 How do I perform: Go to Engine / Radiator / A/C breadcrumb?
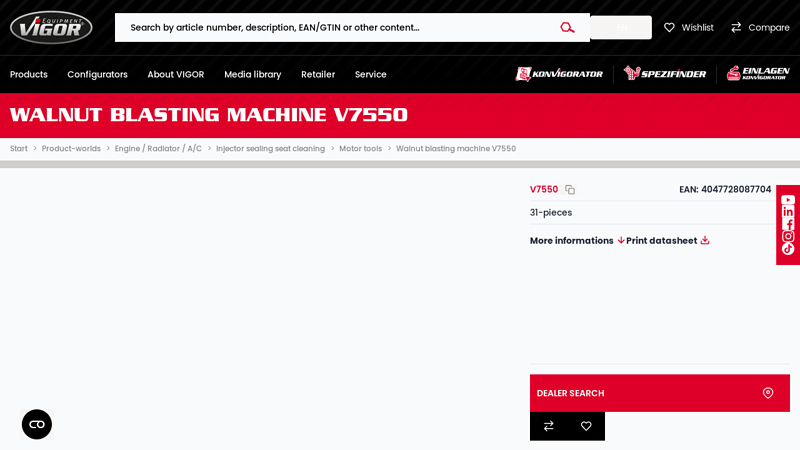click(158, 148)
